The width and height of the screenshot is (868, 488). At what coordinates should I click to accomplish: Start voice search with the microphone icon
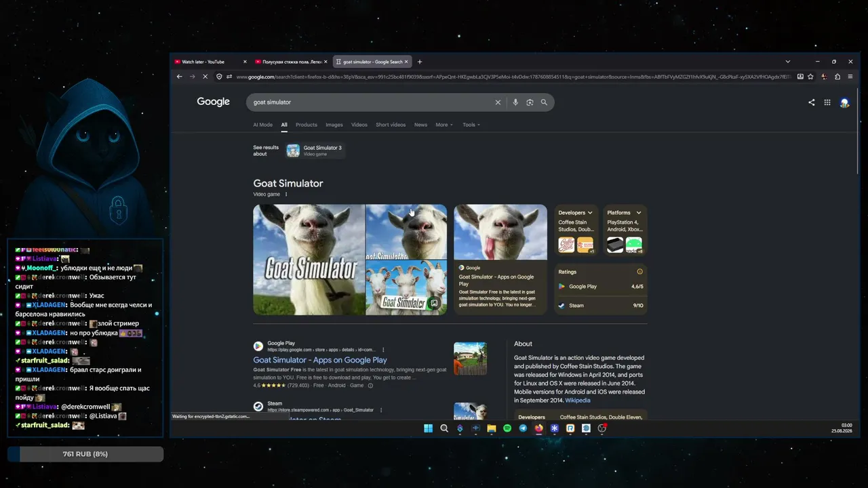click(x=515, y=102)
